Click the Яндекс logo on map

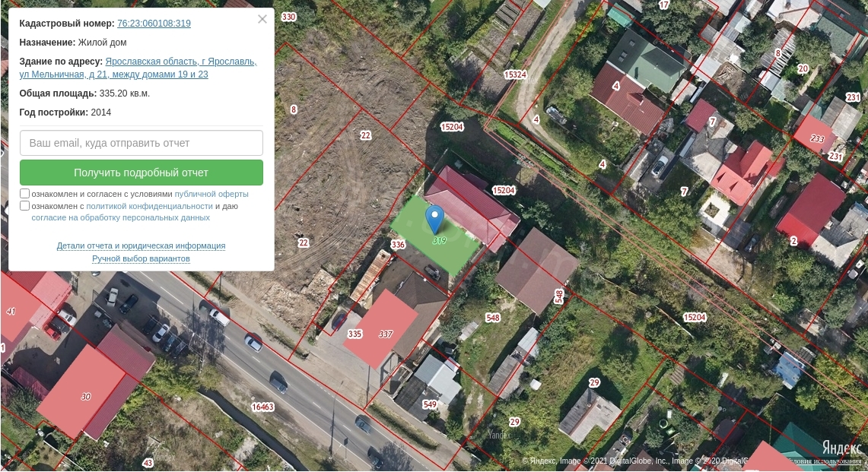[841, 447]
